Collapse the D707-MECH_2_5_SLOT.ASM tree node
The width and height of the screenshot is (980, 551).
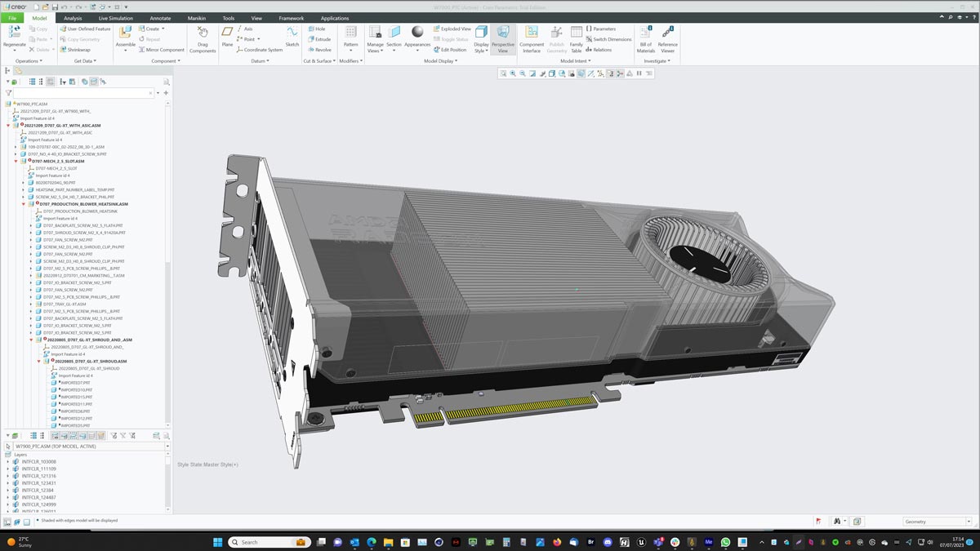[x=16, y=161]
